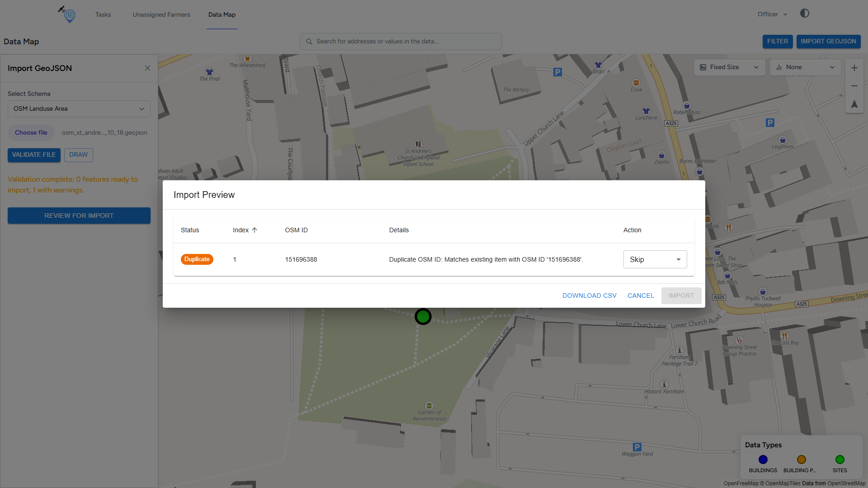
Task: Click the Download CSV button
Action: pos(589,296)
